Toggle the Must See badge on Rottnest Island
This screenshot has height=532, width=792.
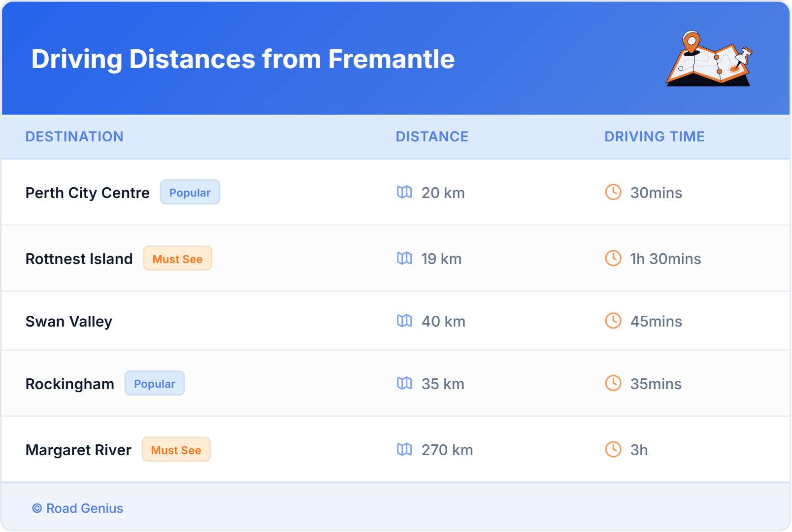click(177, 258)
